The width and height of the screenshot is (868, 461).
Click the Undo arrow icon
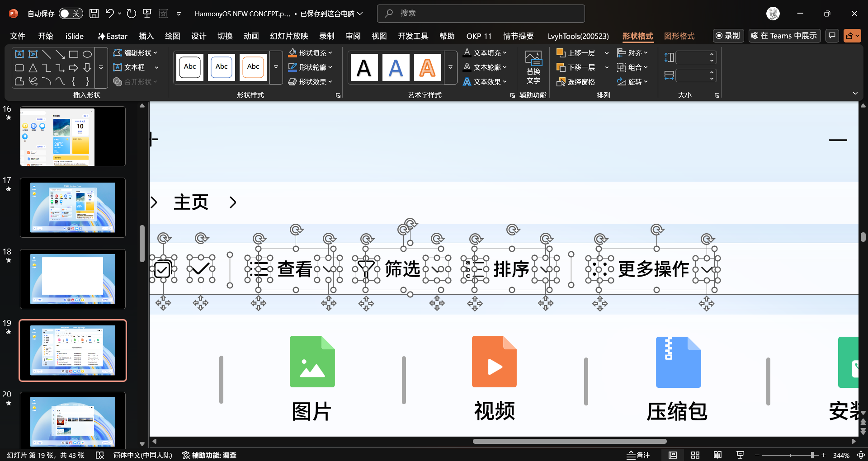[109, 14]
